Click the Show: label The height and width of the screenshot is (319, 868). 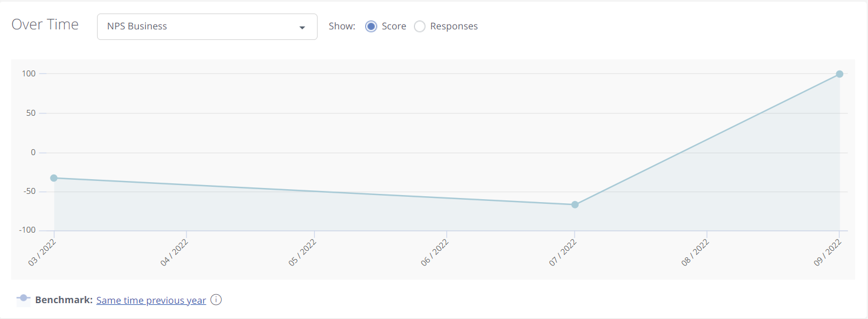tap(342, 26)
